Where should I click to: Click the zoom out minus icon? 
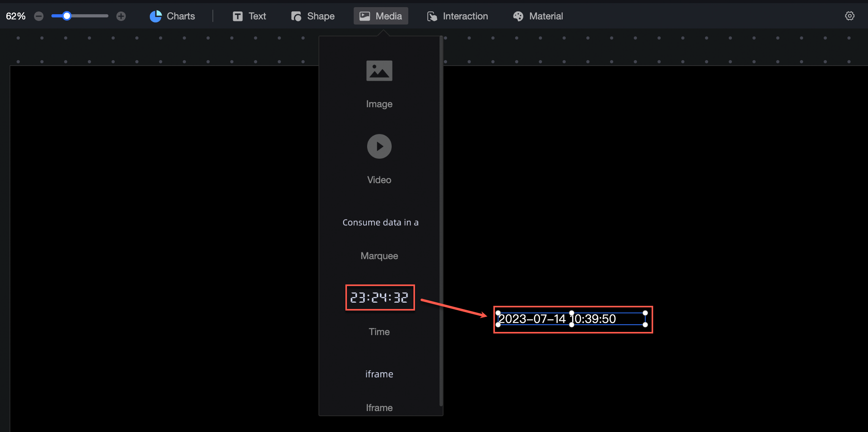click(39, 16)
